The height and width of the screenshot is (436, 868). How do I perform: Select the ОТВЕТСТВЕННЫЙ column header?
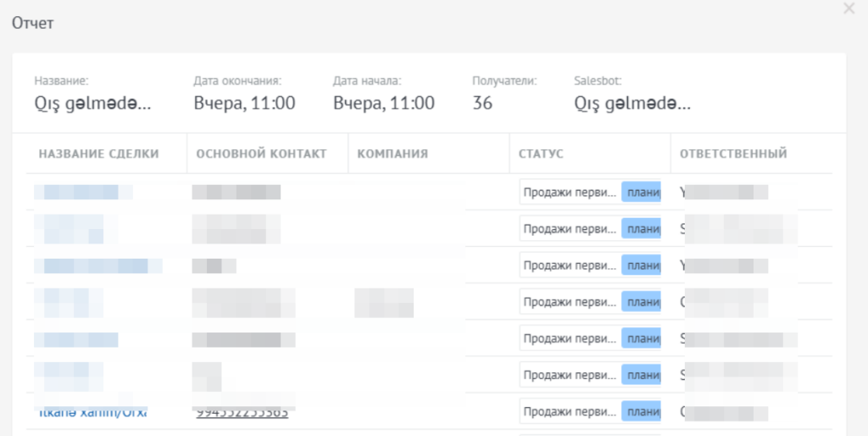tap(733, 154)
